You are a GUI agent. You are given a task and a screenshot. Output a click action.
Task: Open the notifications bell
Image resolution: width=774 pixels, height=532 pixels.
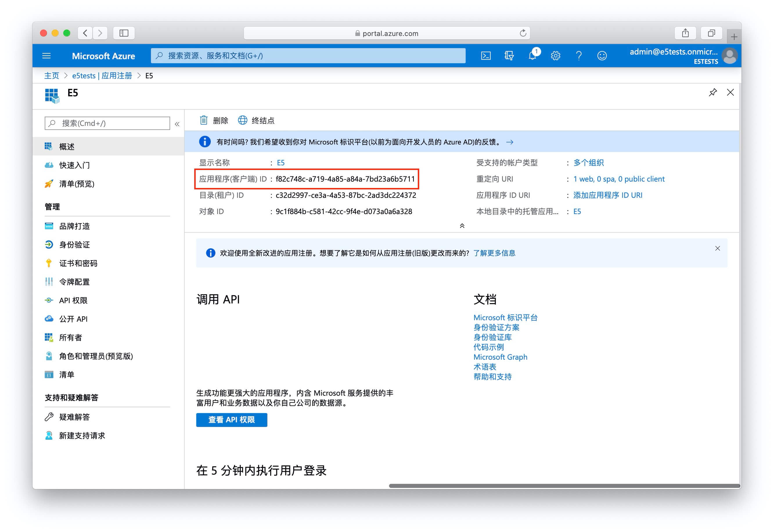click(x=532, y=55)
